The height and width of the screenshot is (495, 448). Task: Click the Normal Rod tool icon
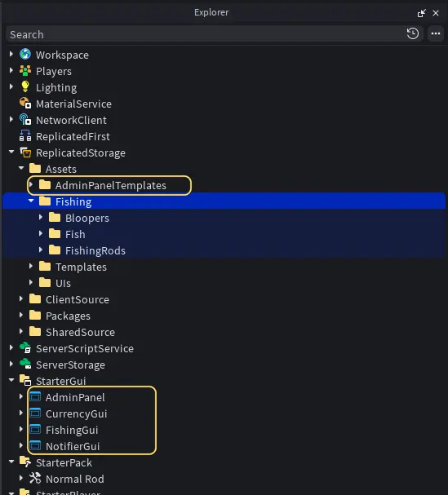[x=35, y=478]
